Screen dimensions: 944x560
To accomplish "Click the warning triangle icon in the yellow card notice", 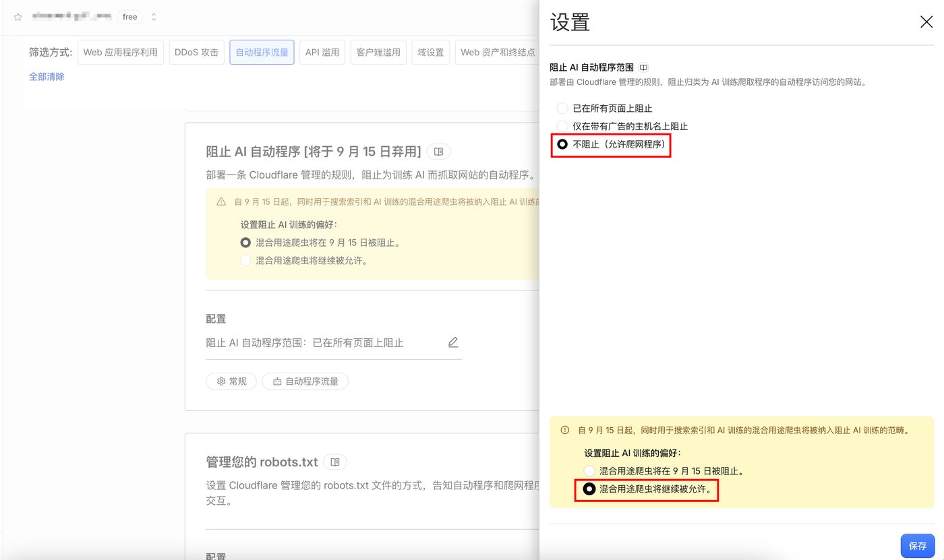I will (x=221, y=201).
